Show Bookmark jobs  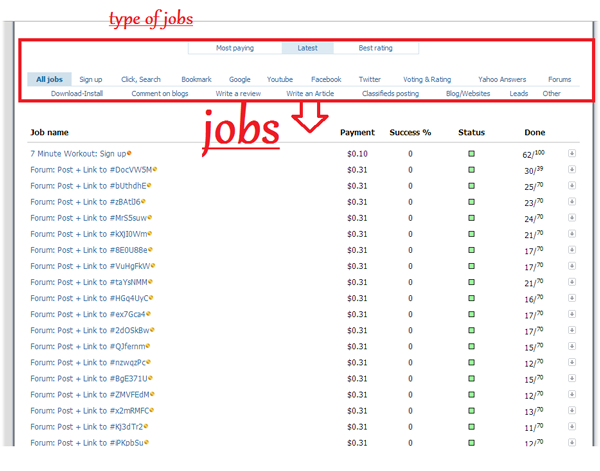click(x=196, y=80)
